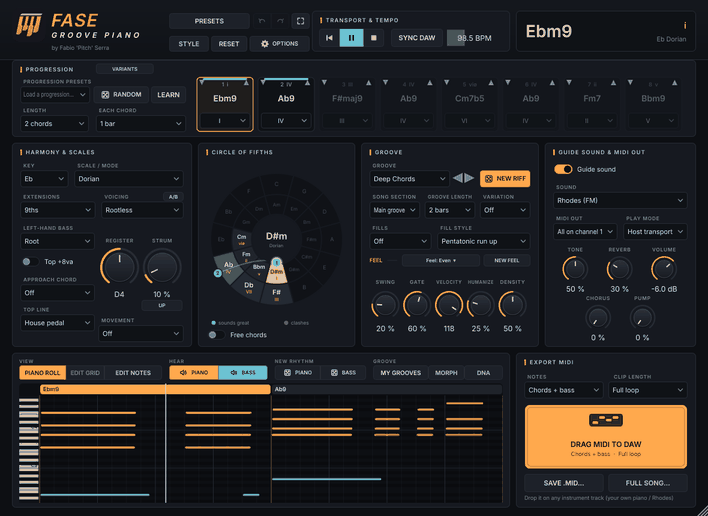Click the Variants button
Image resolution: width=708 pixels, height=516 pixels.
coord(125,69)
